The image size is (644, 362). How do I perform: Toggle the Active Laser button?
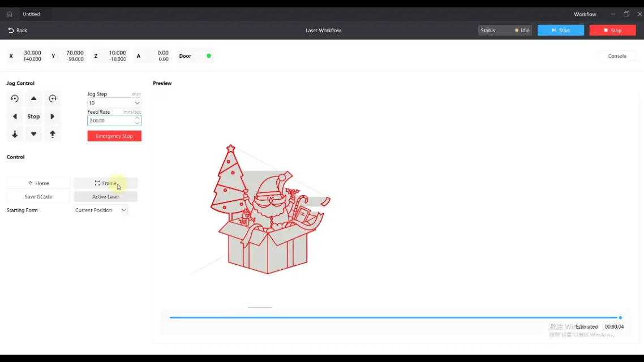106,197
